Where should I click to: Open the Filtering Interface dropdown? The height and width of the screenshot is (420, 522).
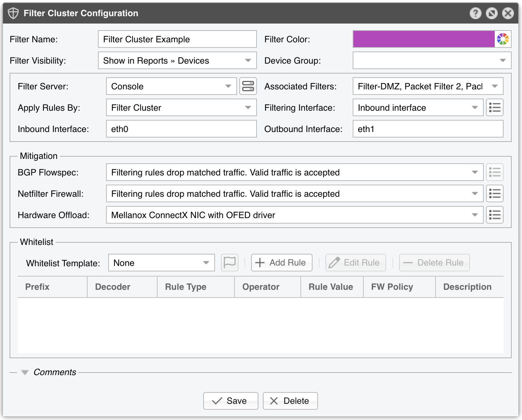click(x=418, y=107)
